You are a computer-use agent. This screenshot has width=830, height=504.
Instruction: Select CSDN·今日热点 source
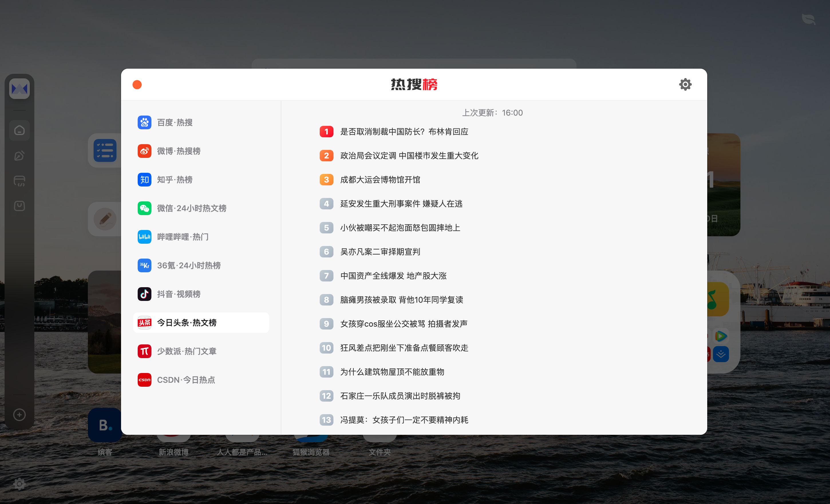[x=185, y=380]
